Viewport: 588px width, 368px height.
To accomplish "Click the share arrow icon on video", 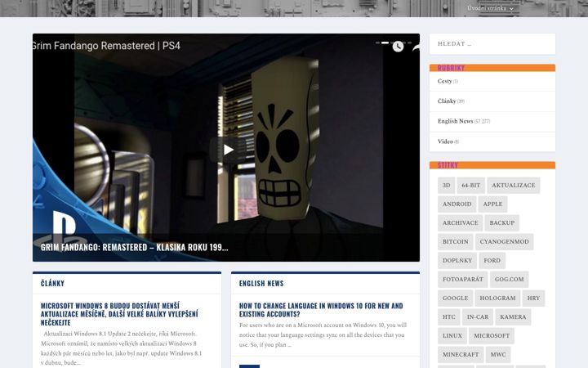I will (x=416, y=47).
